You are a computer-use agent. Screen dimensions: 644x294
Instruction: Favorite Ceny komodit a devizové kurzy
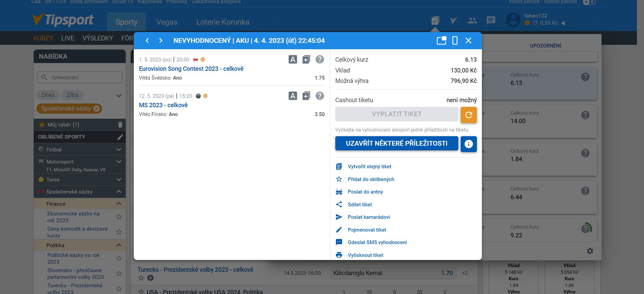[x=119, y=232]
